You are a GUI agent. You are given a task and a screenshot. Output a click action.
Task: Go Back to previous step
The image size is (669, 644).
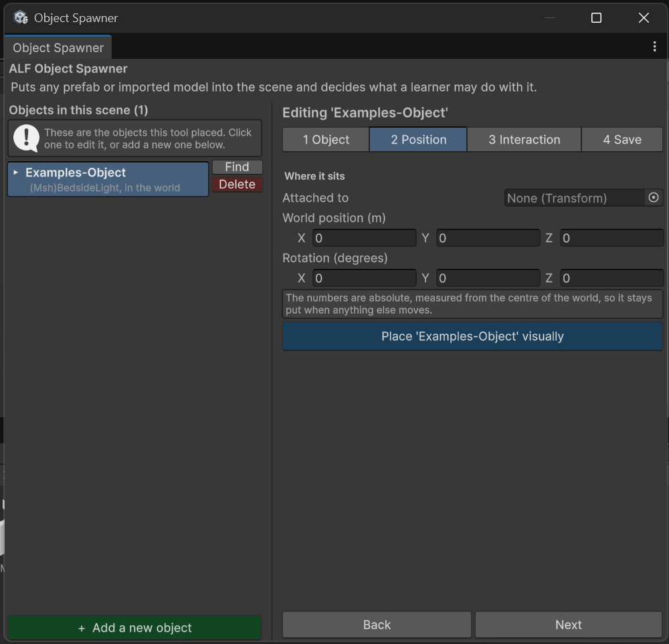pos(377,625)
